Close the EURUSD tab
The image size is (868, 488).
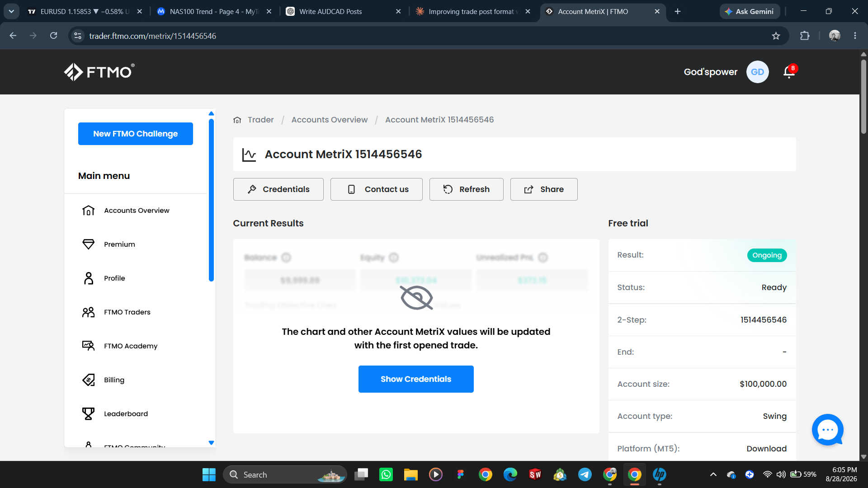point(140,11)
